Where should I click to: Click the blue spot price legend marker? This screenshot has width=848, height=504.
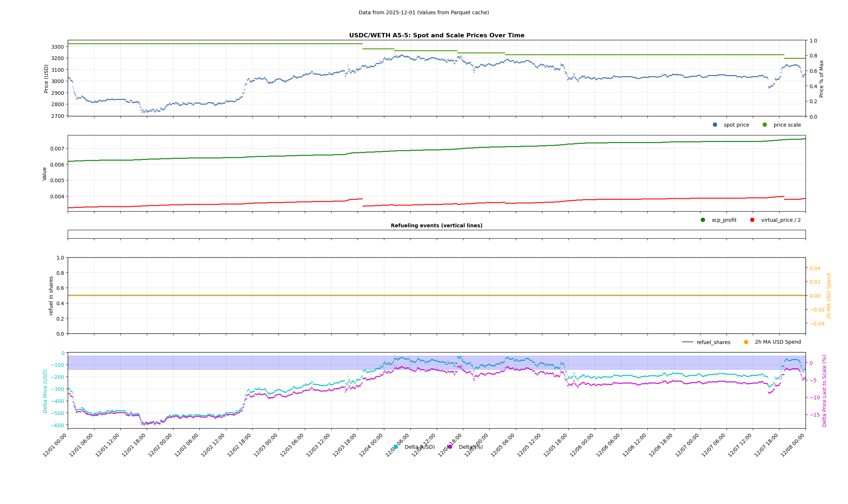(x=715, y=125)
